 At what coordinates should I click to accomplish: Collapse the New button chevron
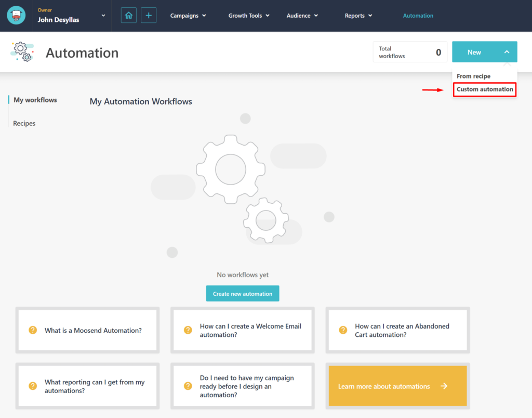point(506,51)
